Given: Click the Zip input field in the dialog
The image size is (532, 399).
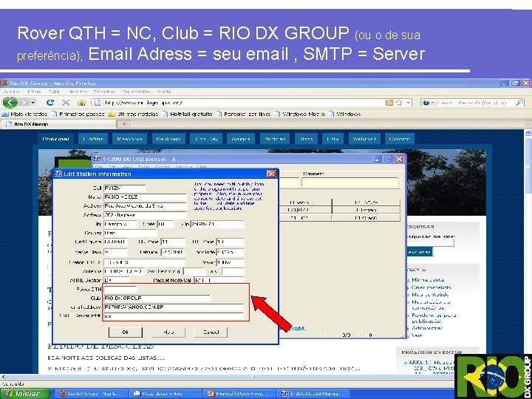Looking at the screenshot, I should pos(217,224).
